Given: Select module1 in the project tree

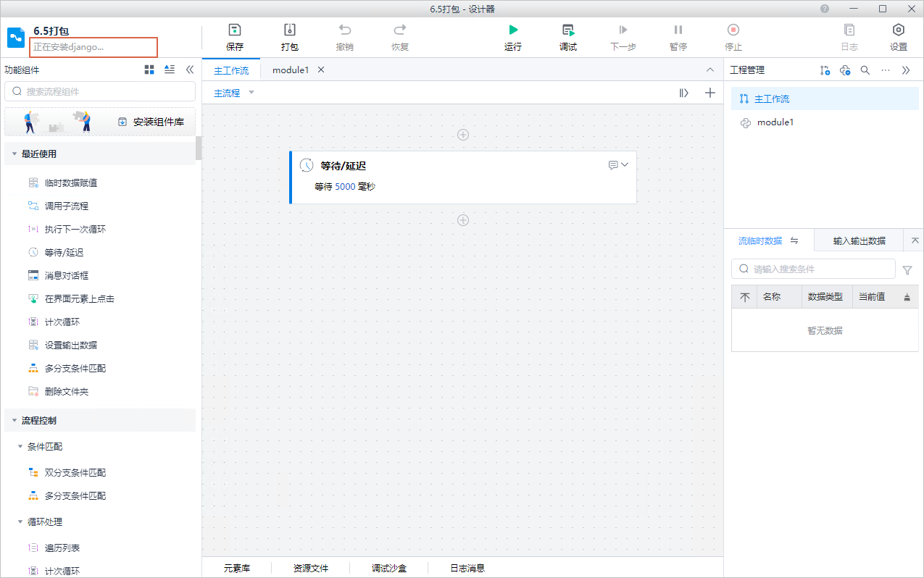Looking at the screenshot, I should pyautogui.click(x=775, y=122).
